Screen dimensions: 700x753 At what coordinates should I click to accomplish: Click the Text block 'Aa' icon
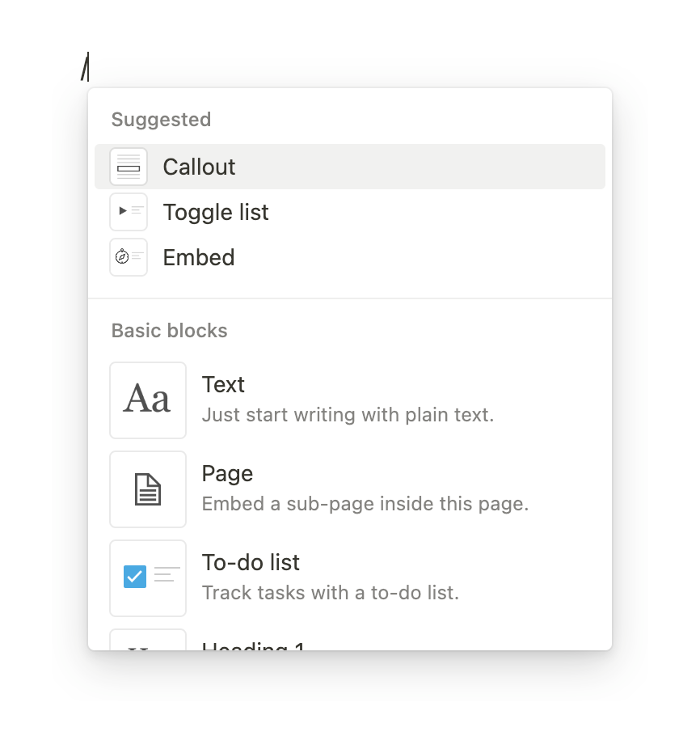(x=148, y=400)
